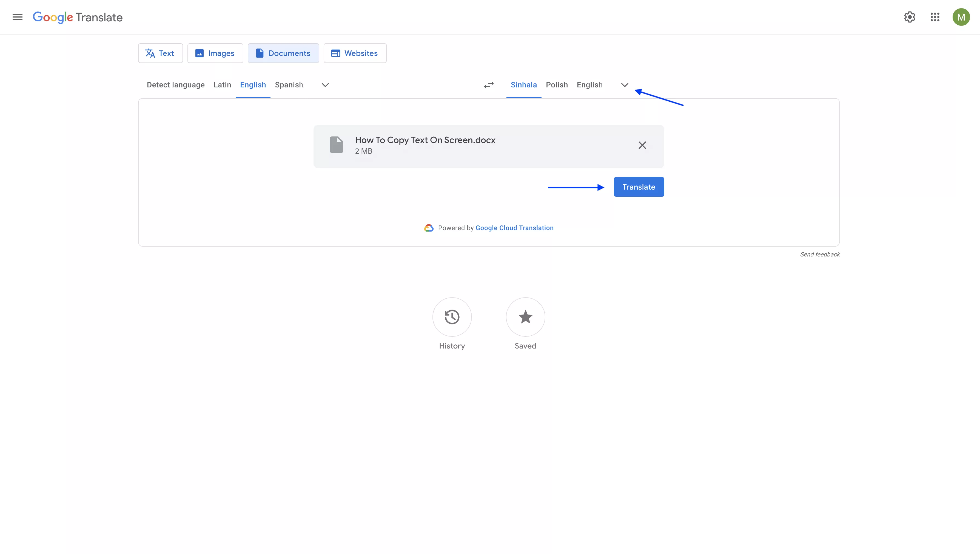Select Sinhala as the target language
The height and width of the screenshot is (554, 980).
pos(524,85)
